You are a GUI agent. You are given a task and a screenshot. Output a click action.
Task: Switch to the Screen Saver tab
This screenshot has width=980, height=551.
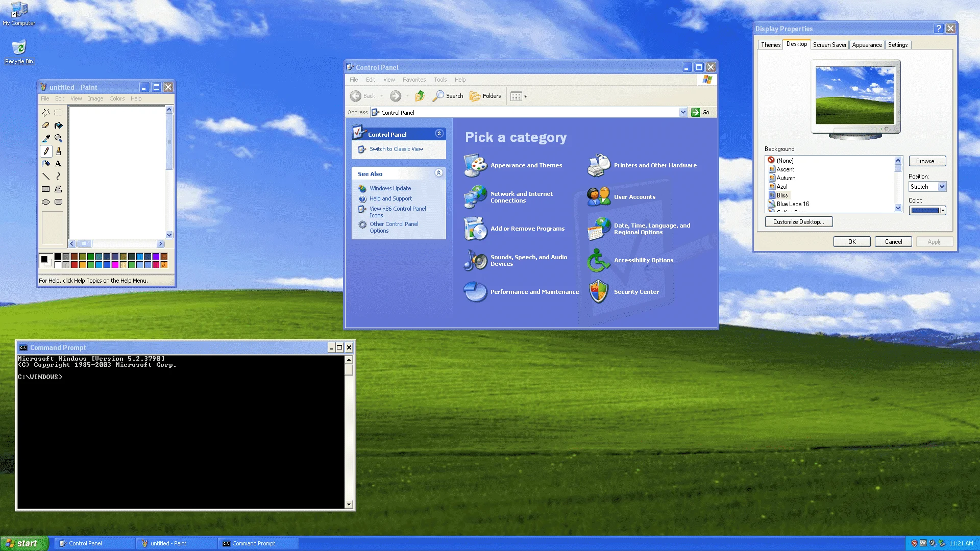tap(829, 45)
